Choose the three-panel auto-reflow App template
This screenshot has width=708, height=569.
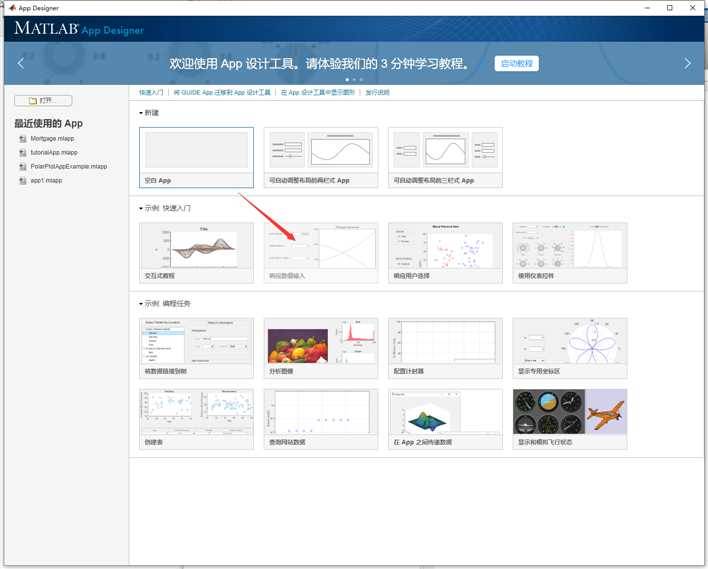click(445, 158)
